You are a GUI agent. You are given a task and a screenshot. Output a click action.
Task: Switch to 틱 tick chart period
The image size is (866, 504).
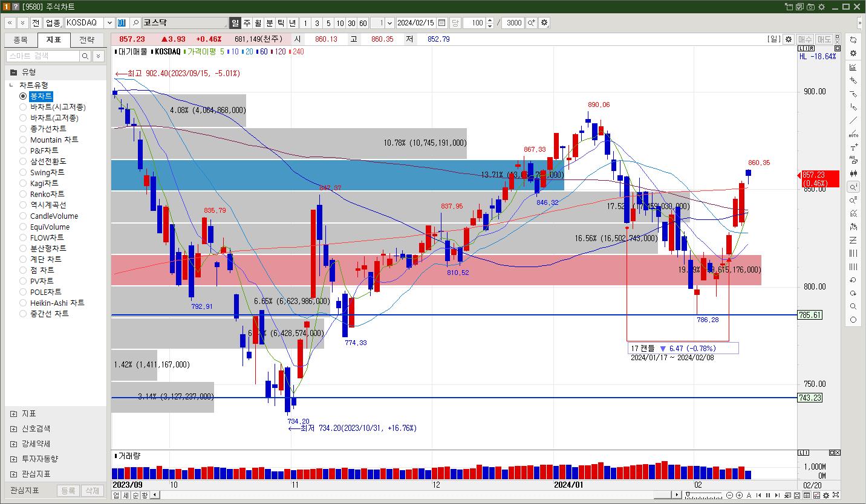pos(281,23)
